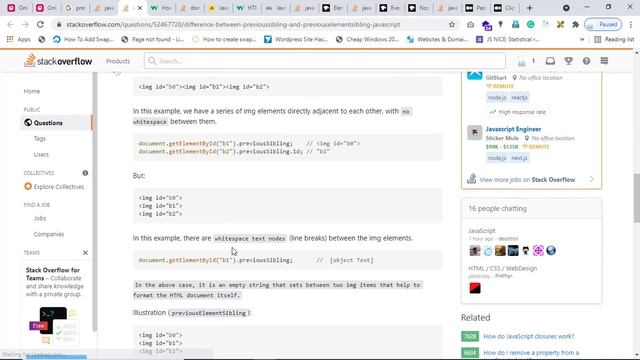
Task: Open 'Wordpress Site Hac...' bookmark
Action: point(296,40)
